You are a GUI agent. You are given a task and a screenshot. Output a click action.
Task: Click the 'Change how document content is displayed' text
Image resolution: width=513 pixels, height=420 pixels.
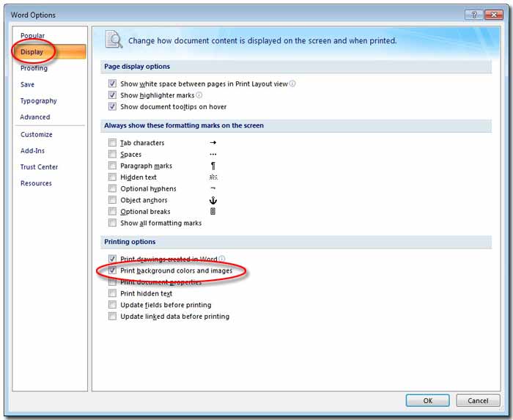point(262,40)
